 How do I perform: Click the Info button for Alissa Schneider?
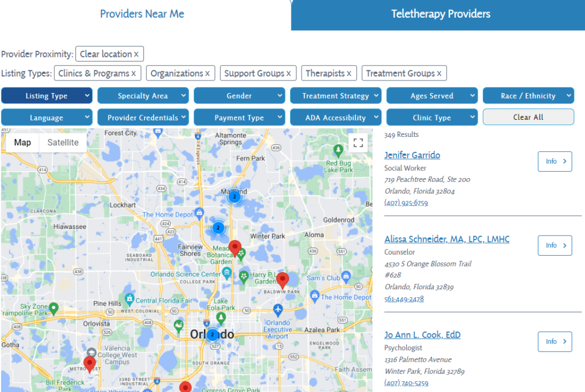tap(555, 245)
